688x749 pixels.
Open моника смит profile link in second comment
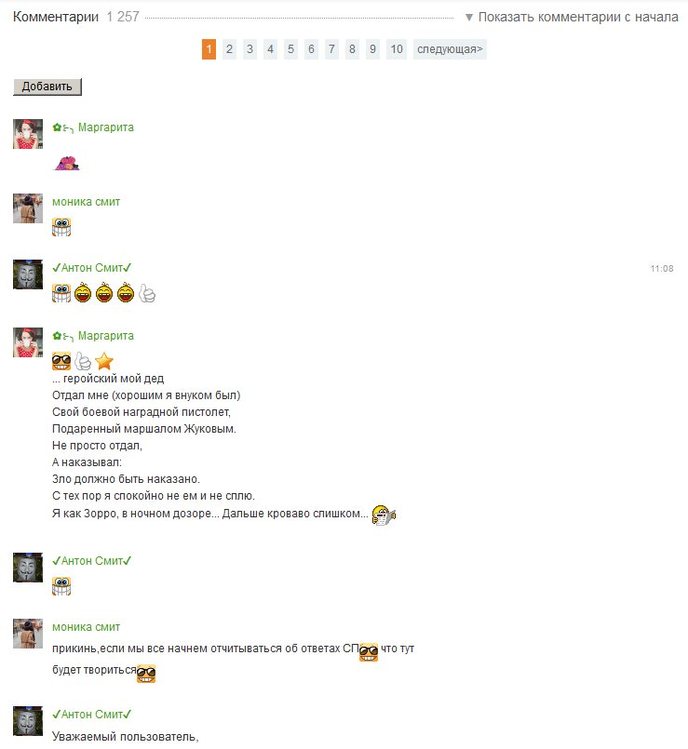click(x=86, y=202)
